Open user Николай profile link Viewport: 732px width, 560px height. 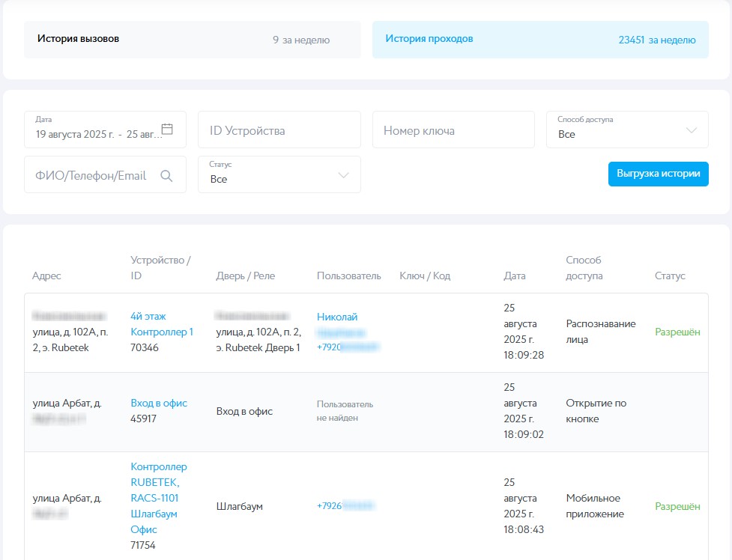(337, 317)
